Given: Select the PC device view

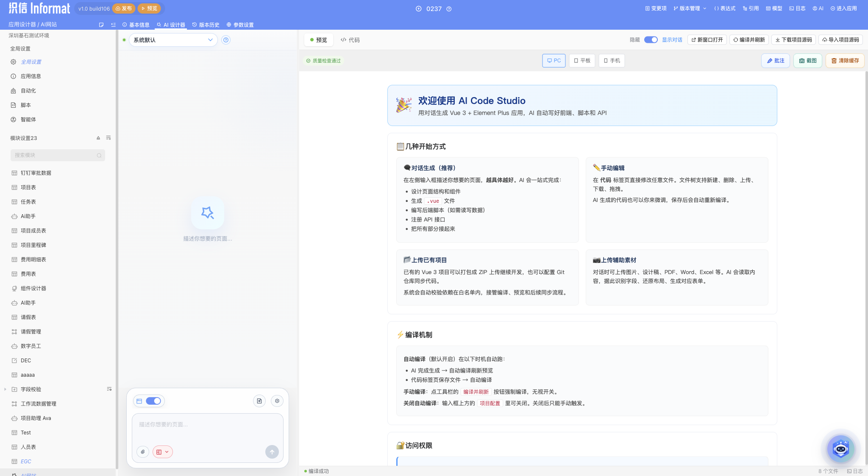Looking at the screenshot, I should pyautogui.click(x=554, y=61).
